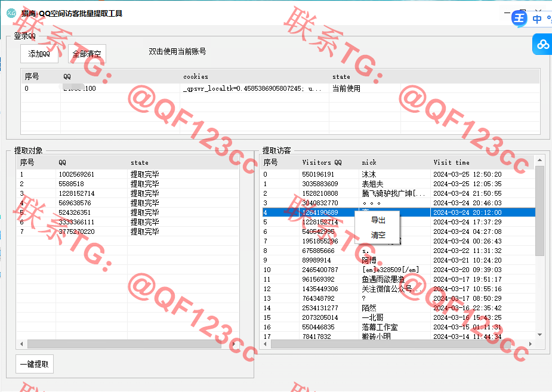Select visitor row 2073205014 nicknamed 一北哥
Screen dimensions: 552x392
pos(399,317)
